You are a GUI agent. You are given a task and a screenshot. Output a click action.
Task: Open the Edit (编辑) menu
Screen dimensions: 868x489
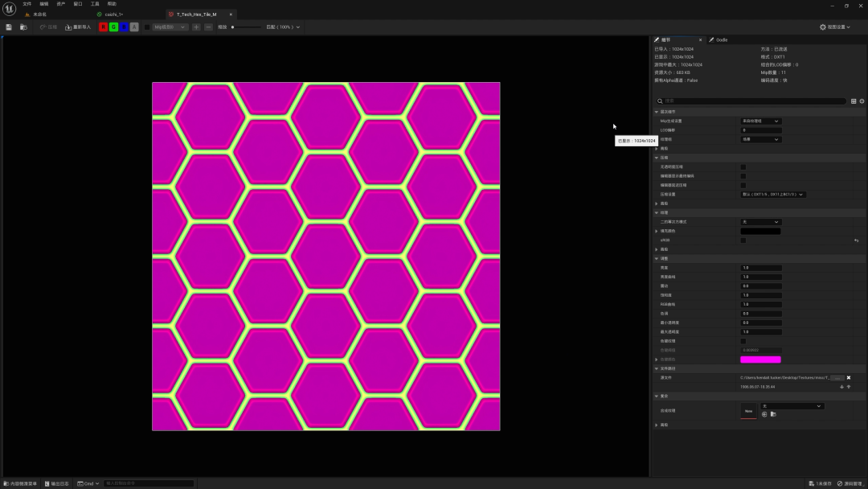click(44, 4)
